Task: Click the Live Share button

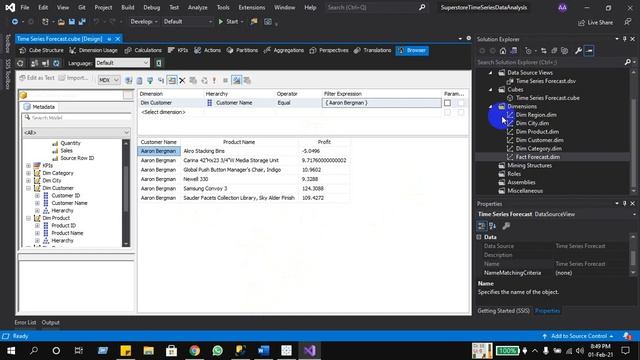Action: point(596,22)
